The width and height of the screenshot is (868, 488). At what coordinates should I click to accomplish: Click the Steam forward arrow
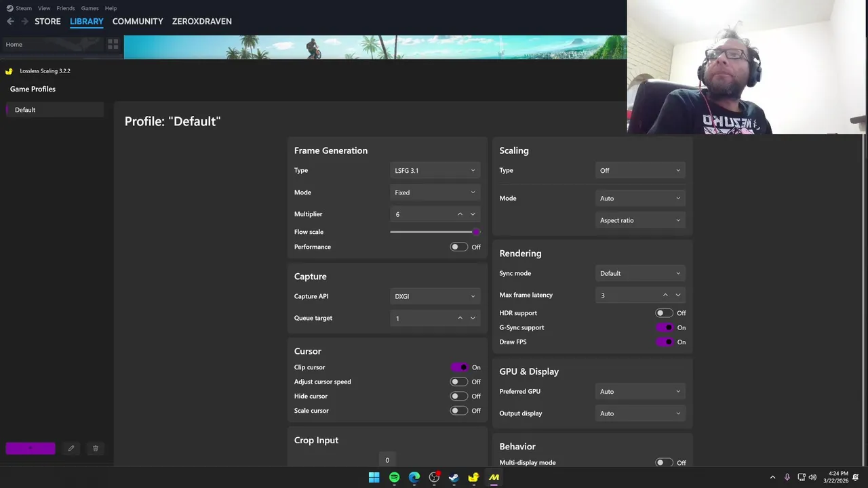coord(24,21)
